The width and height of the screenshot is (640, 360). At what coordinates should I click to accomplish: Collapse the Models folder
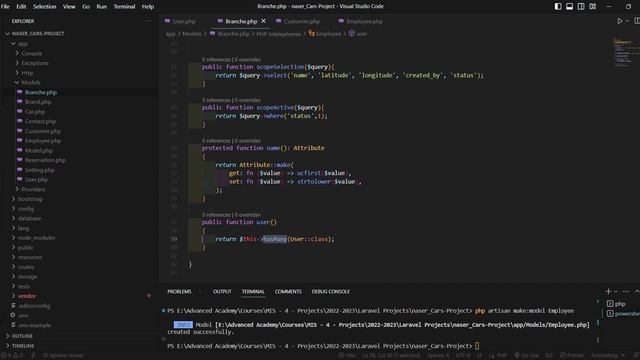click(17, 82)
